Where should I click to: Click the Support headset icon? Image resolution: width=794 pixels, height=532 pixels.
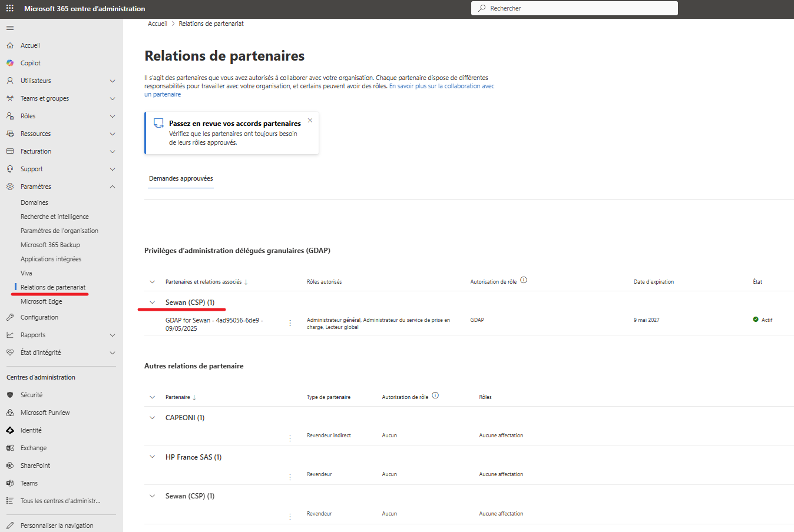pos(10,169)
